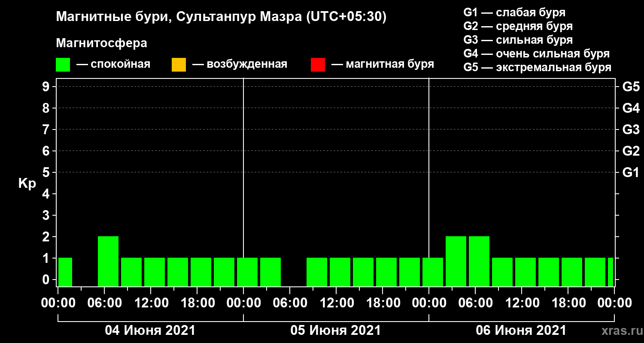Click the vertical day divider between 05 and 06 June
This screenshot has height=343, width=644.
click(429, 182)
